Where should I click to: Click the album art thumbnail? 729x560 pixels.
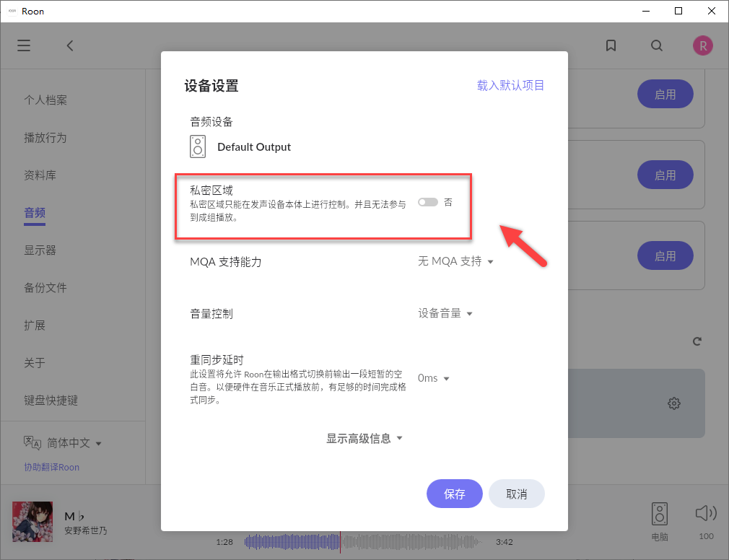coord(32,522)
